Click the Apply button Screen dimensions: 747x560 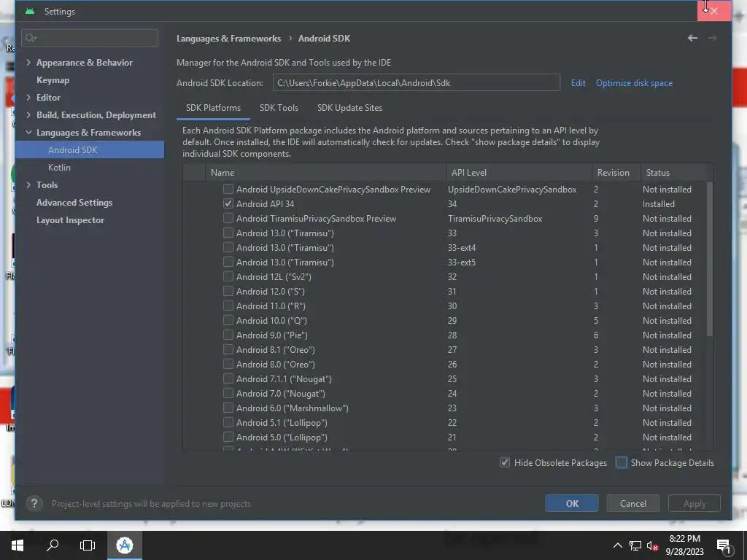[694, 503]
